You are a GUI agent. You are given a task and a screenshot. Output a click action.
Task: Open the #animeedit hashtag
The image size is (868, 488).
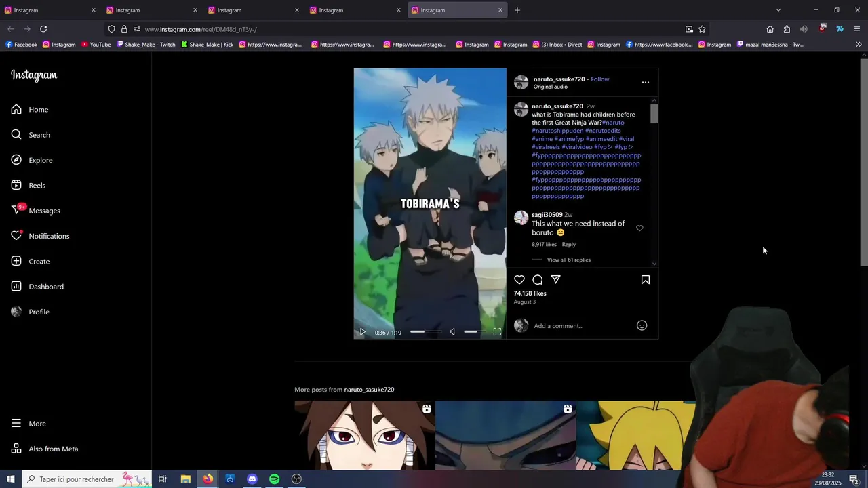[x=601, y=139]
